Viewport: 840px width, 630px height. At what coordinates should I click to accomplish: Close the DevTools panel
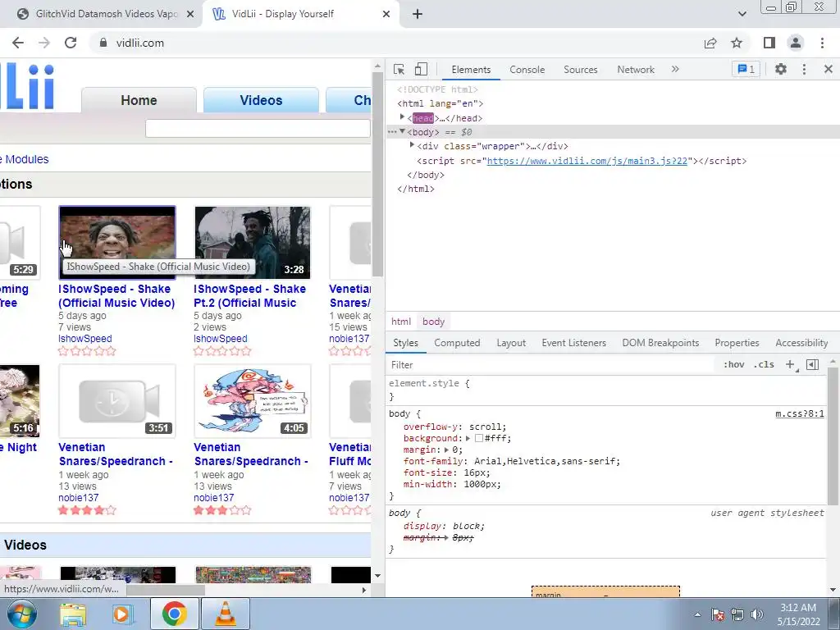tap(829, 69)
